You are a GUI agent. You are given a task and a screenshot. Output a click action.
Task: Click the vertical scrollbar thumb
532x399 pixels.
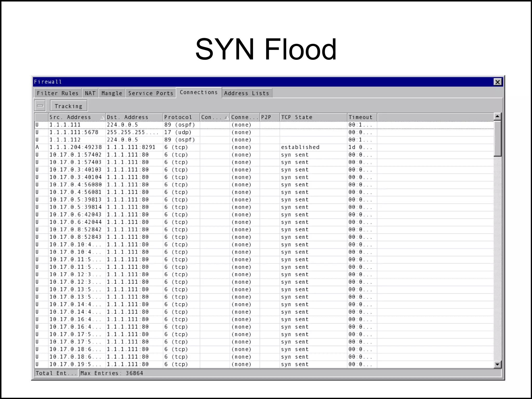point(497,138)
